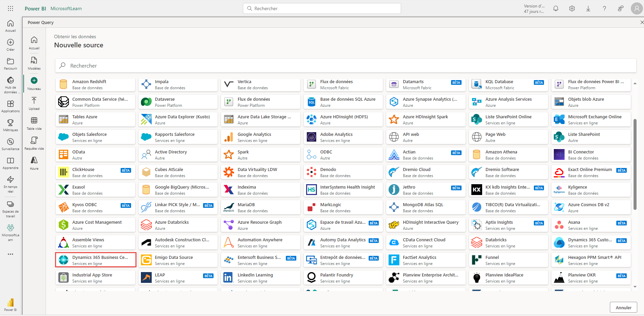Viewport: 644px width, 316px height.
Task: Open the user account avatar
Action: tap(637, 8)
